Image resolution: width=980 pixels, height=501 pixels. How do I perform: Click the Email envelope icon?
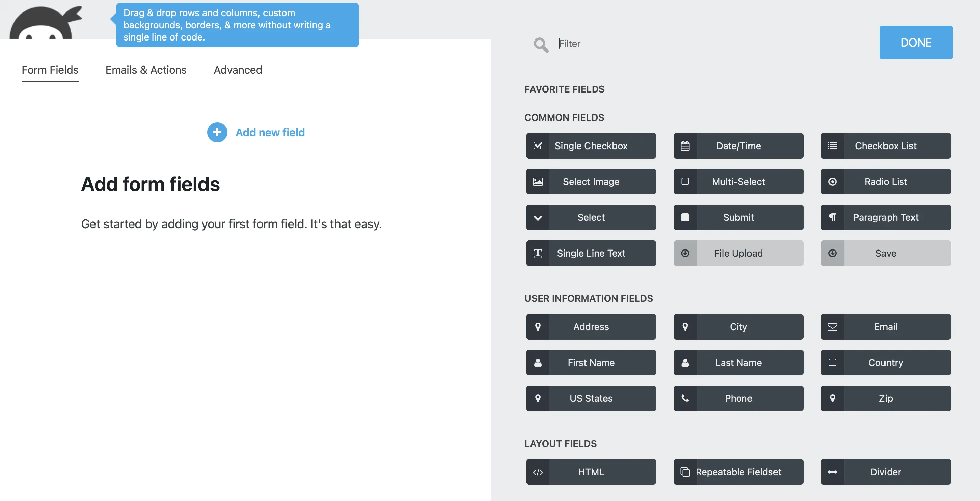click(x=833, y=327)
